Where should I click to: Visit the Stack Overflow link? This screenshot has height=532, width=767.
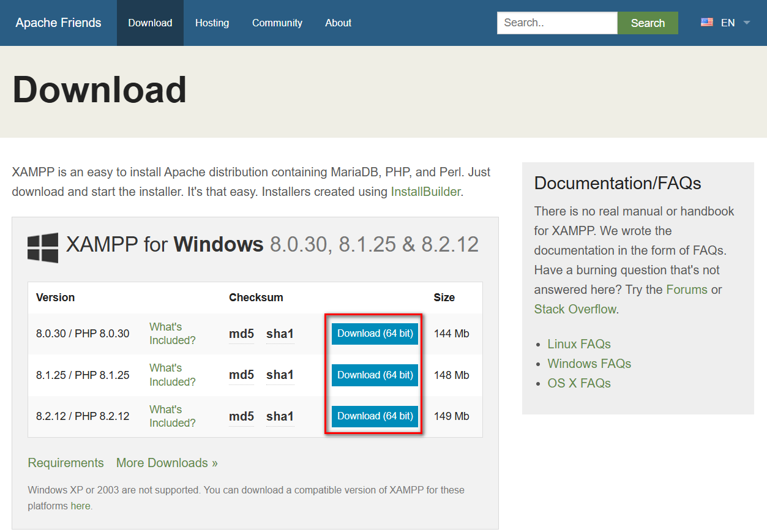(x=575, y=309)
